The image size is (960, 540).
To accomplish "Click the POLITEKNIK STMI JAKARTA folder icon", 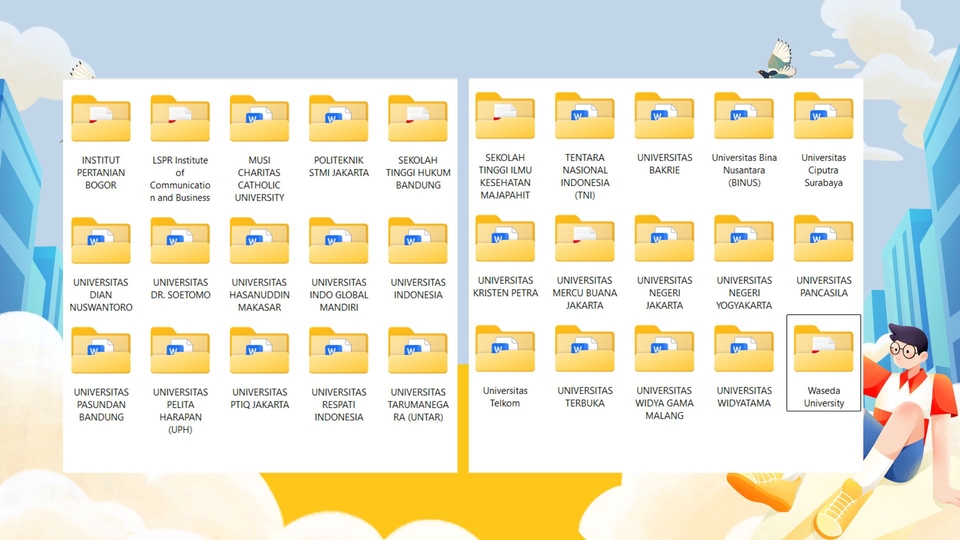I will (x=339, y=120).
